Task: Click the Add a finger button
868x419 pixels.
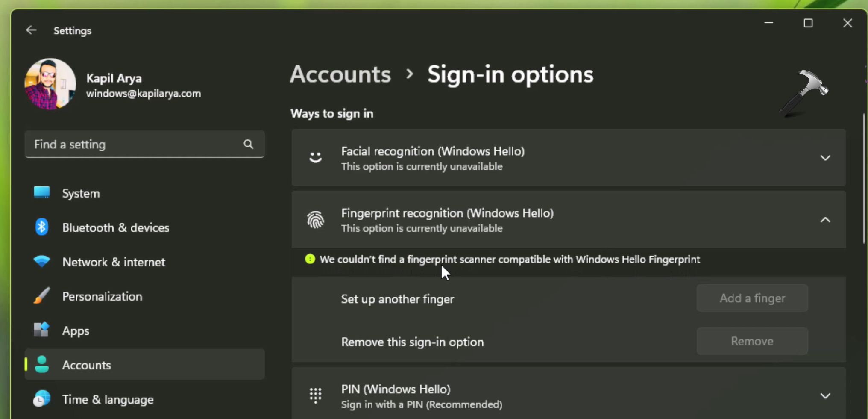Action: point(752,298)
